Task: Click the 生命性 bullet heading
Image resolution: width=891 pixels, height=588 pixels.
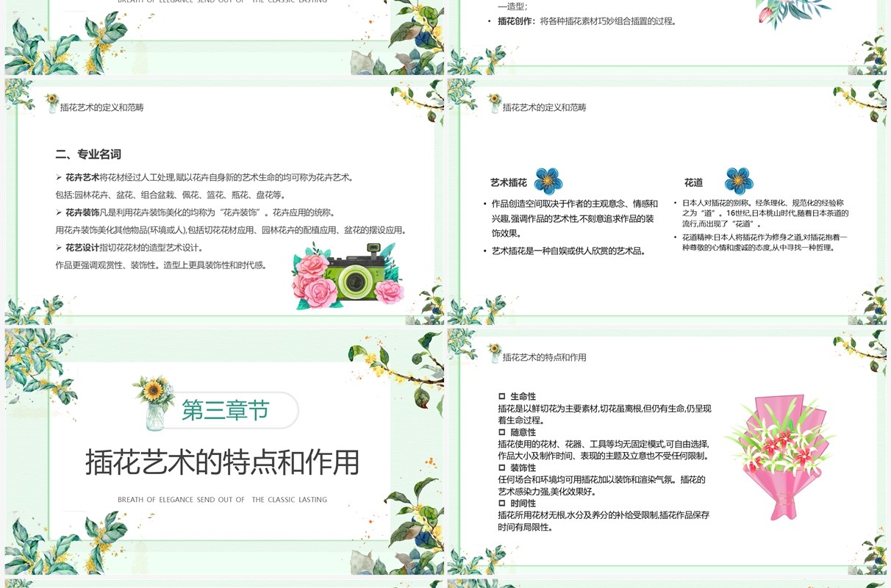Action: 518,397
